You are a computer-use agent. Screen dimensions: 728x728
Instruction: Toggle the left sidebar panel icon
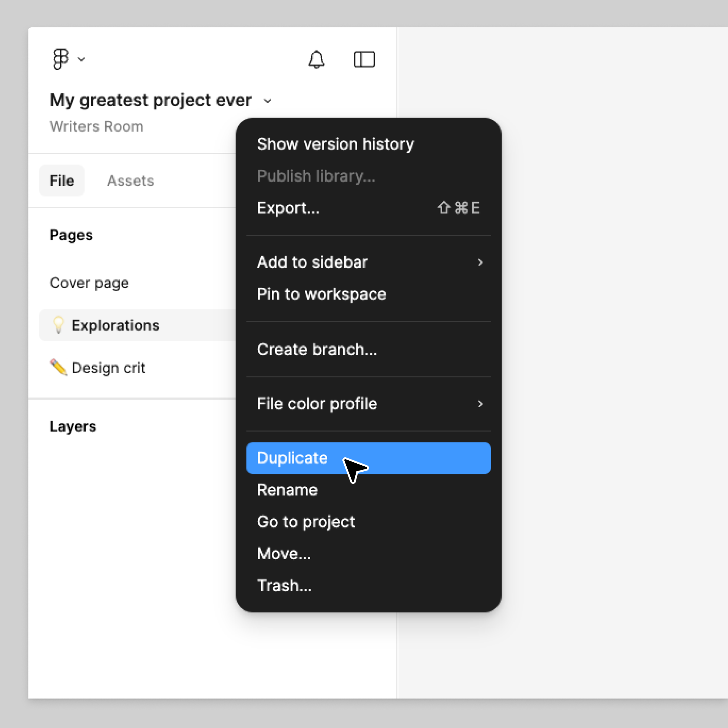pos(365,59)
